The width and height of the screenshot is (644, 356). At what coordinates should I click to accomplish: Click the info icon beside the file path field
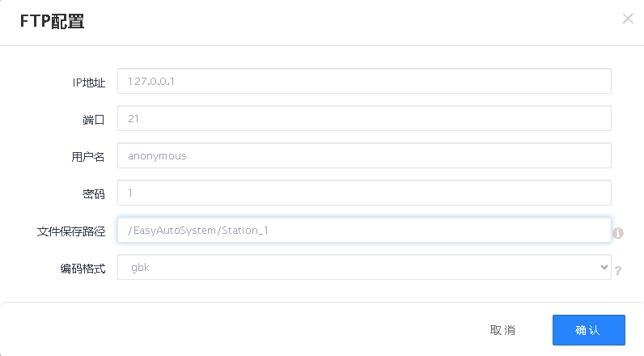click(x=618, y=233)
